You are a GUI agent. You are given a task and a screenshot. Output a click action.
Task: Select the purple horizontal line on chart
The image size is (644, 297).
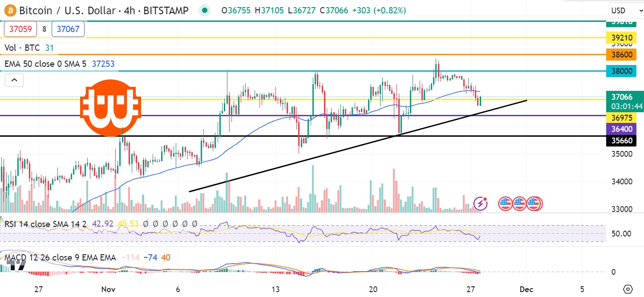tap(303, 115)
